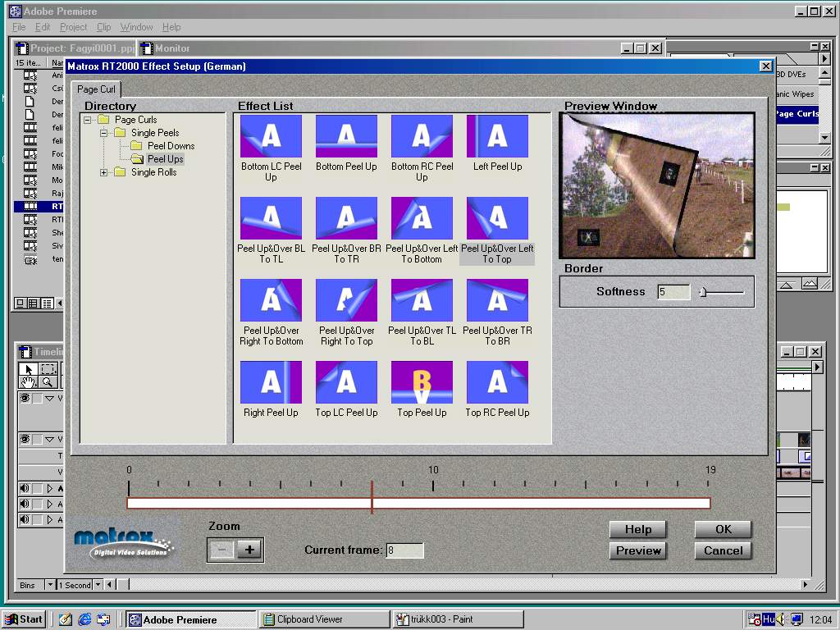The width and height of the screenshot is (840, 630).
Task: Click the OK button
Action: 724,529
